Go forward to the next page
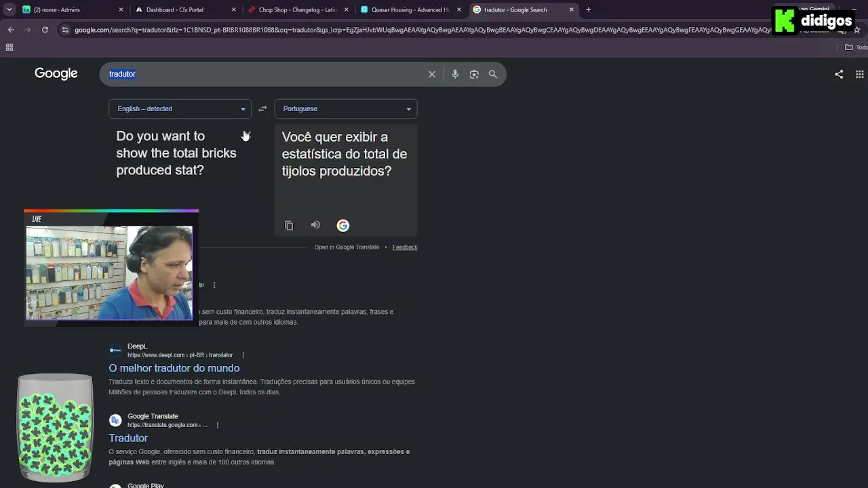868x488 pixels. pos(28,30)
